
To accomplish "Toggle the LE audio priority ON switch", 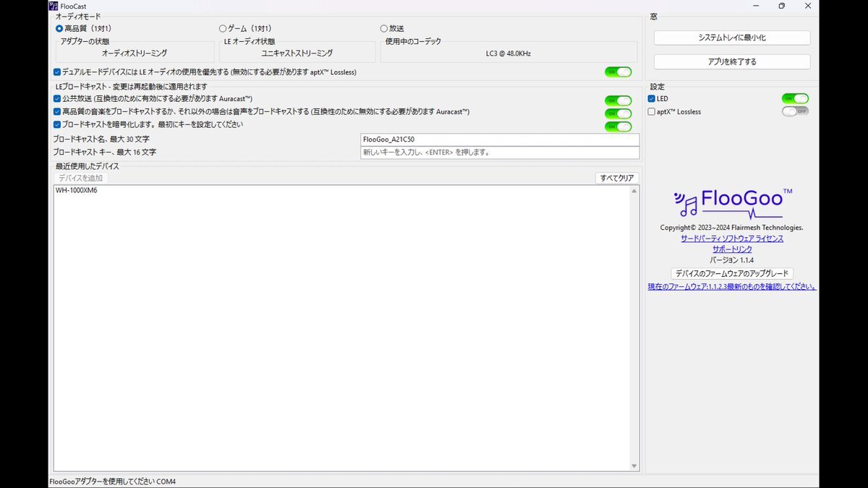I will pos(618,72).
